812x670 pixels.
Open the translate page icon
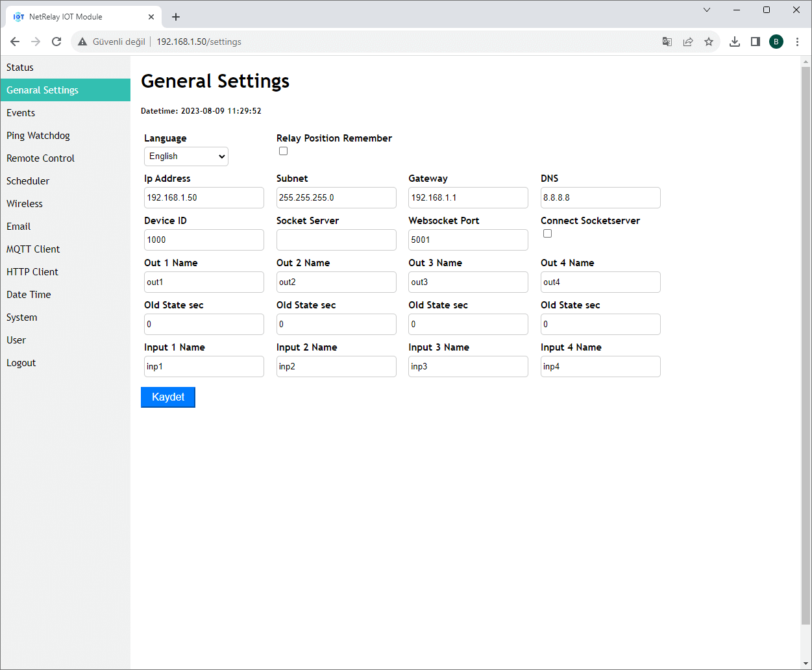point(667,42)
